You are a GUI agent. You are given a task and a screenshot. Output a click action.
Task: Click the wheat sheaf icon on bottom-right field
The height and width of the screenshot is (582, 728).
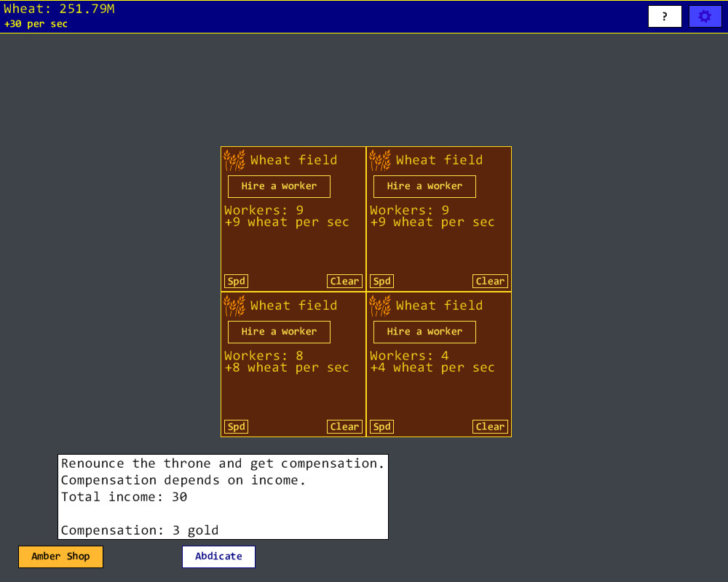point(379,304)
